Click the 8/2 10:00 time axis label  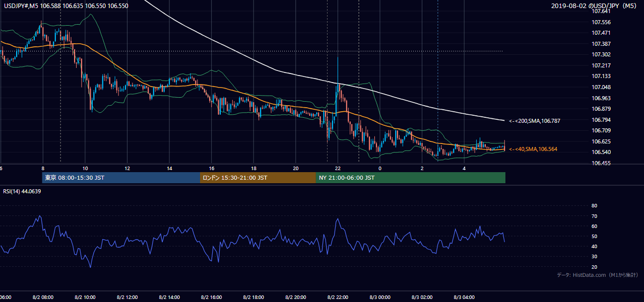[85, 297]
